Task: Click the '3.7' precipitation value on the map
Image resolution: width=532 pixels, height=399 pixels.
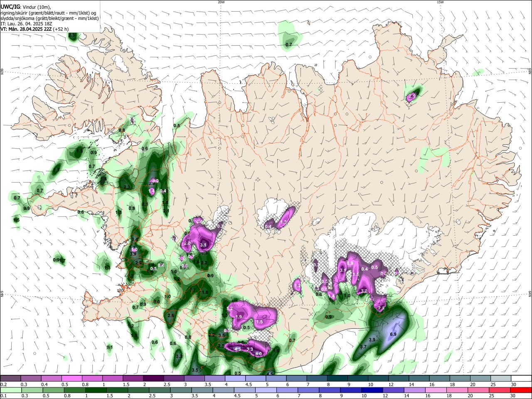Action: pos(363,347)
